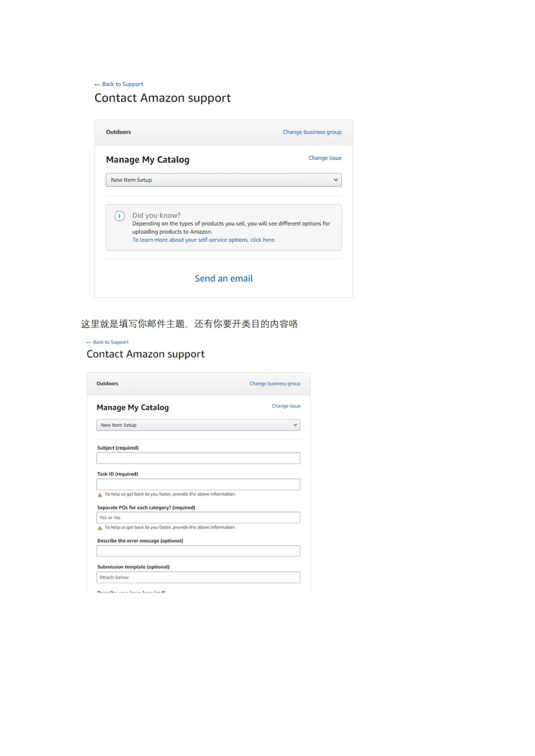Click Send an email
The image size is (535, 756).
[224, 278]
